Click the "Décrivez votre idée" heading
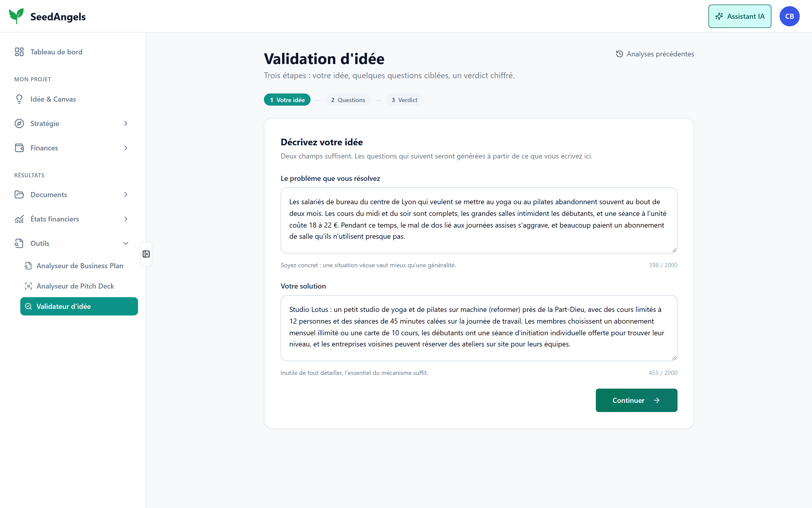Screen dimensions: 812x508 point(322,142)
